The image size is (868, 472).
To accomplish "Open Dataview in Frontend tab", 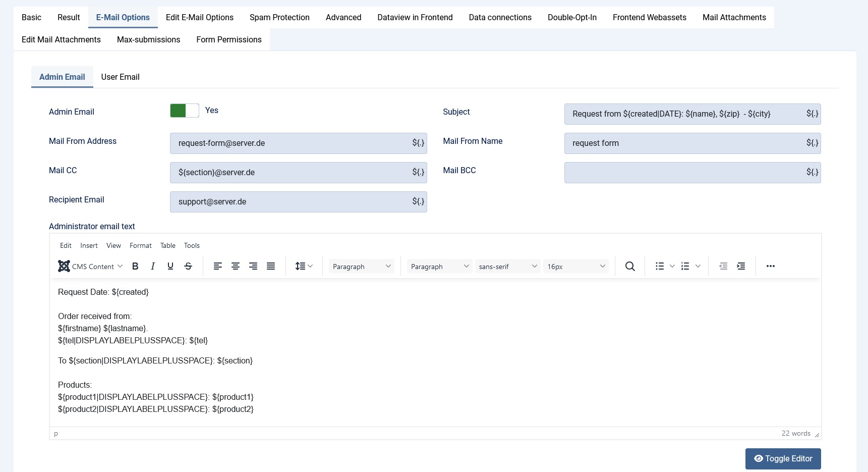I will coord(415,17).
